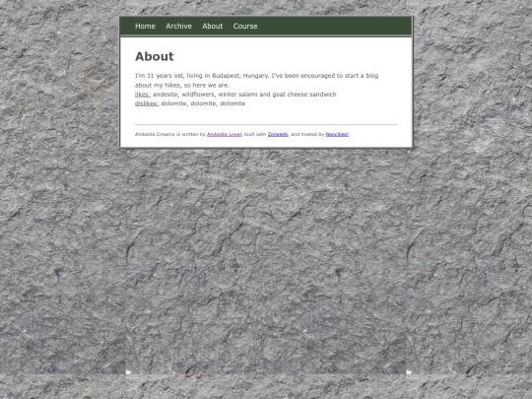
Task: Open the Course page link
Action: pyautogui.click(x=245, y=27)
